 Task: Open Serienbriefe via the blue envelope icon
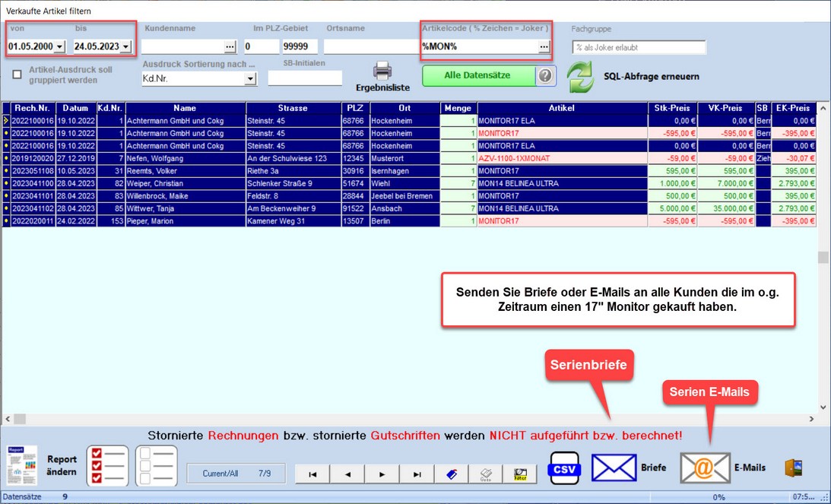pyautogui.click(x=614, y=468)
